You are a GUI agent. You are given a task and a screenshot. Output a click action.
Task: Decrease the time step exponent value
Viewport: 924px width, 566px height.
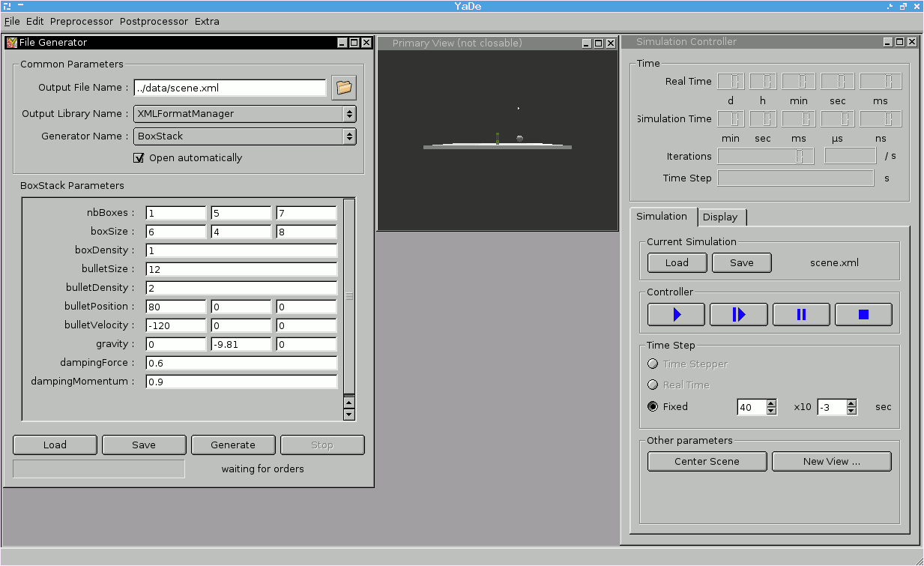point(851,411)
